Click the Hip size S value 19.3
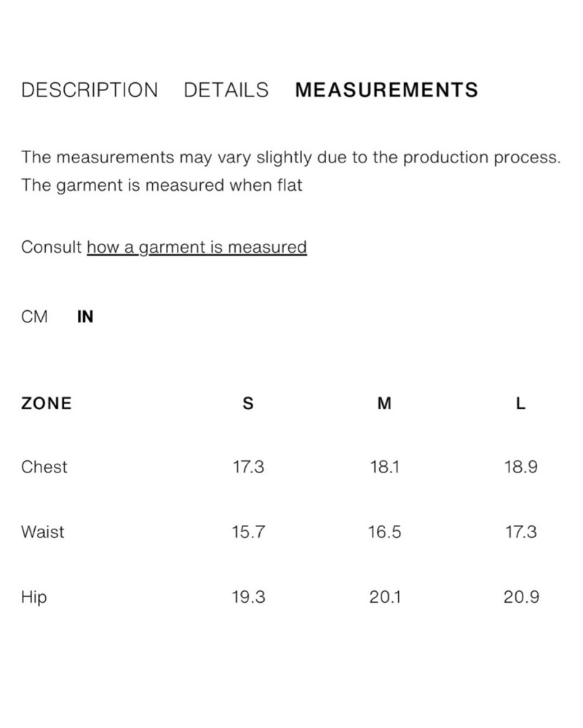The width and height of the screenshot is (583, 728). pyautogui.click(x=248, y=597)
